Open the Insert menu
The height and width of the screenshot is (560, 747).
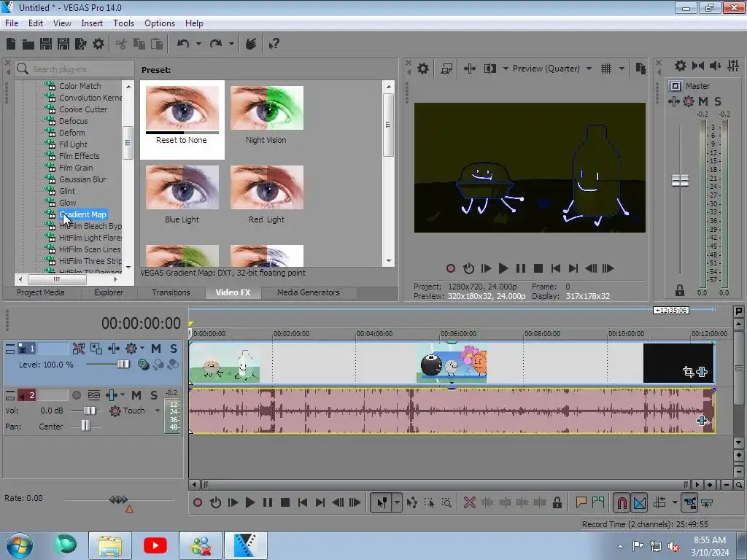[x=92, y=23]
